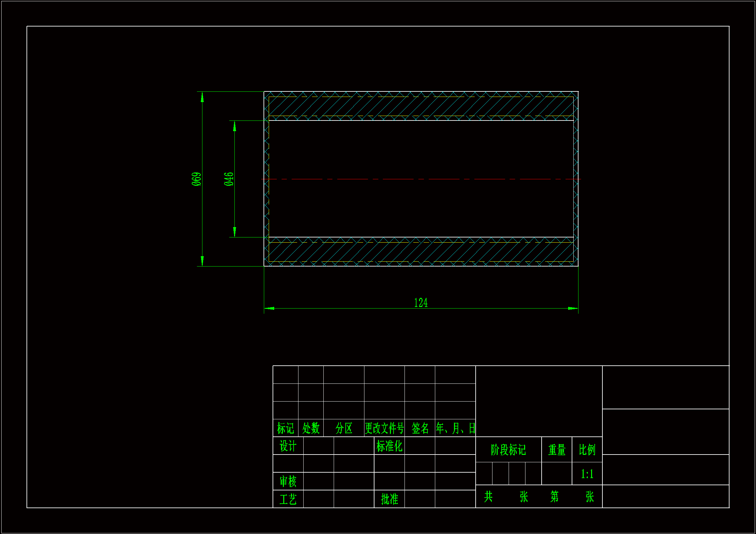Click the upper cyan hatched wall section

point(421,106)
